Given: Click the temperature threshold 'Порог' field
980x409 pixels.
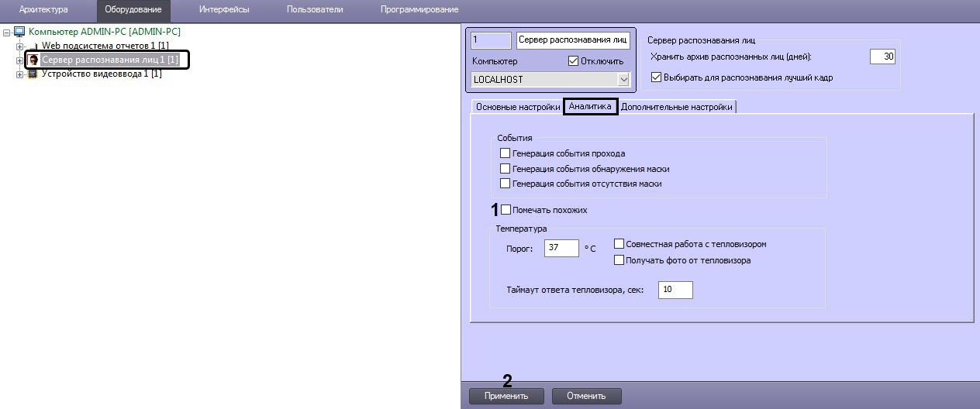Looking at the screenshot, I should point(562,248).
